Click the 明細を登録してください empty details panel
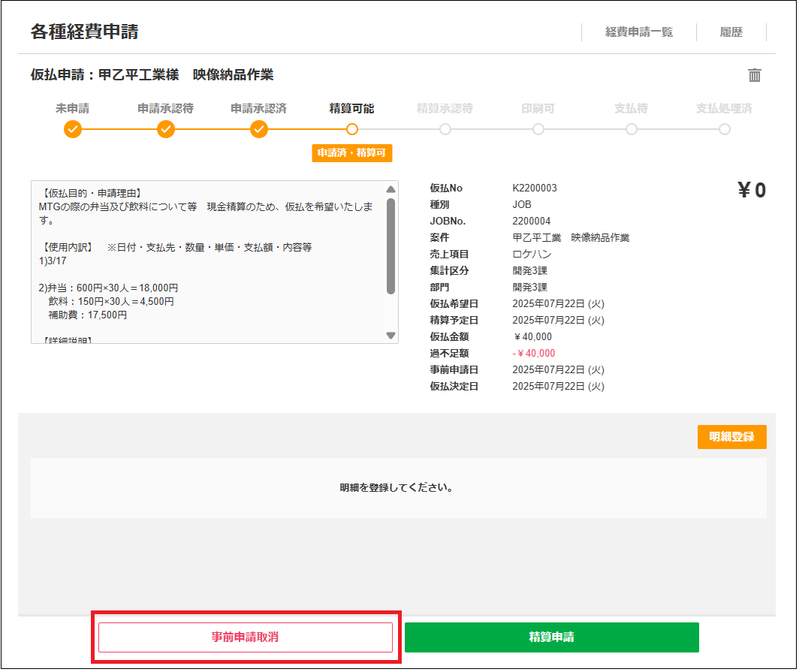 pos(398,488)
